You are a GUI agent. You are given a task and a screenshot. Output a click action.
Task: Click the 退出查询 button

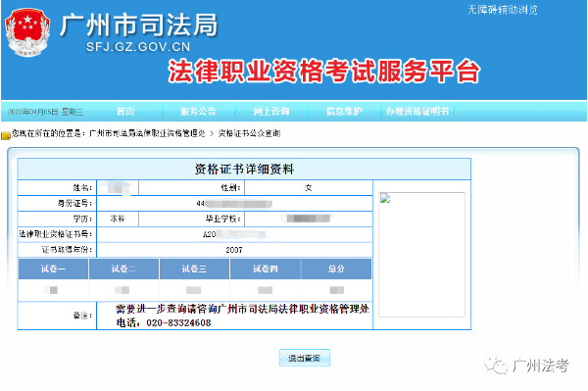tap(305, 358)
